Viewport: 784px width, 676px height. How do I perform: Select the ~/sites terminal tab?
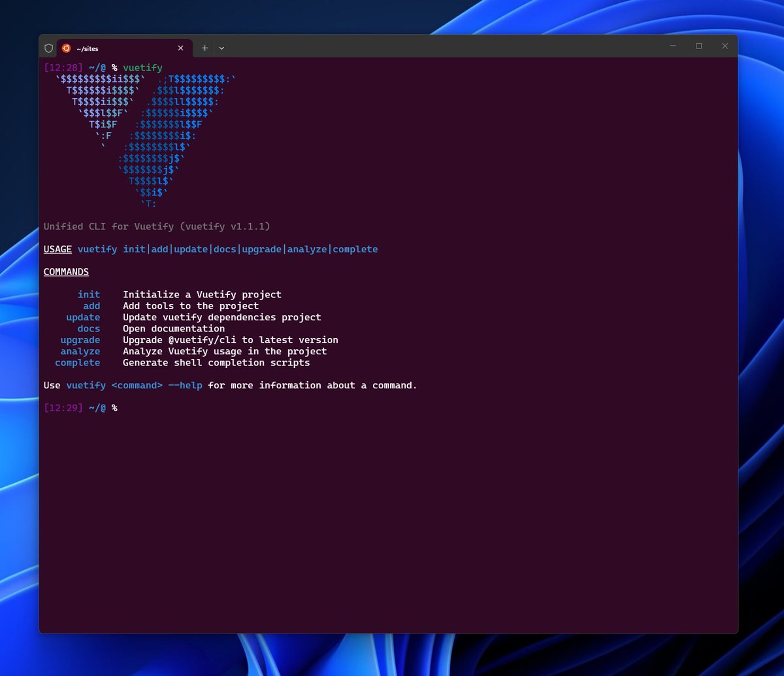click(124, 48)
